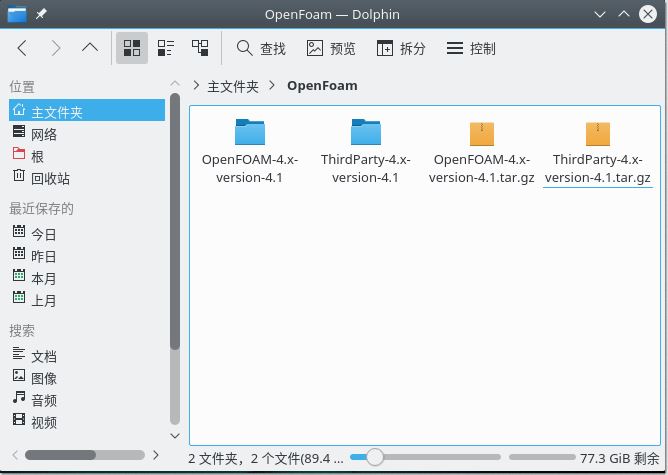
Task: Maximize the Dolphin window
Action: tap(624, 14)
